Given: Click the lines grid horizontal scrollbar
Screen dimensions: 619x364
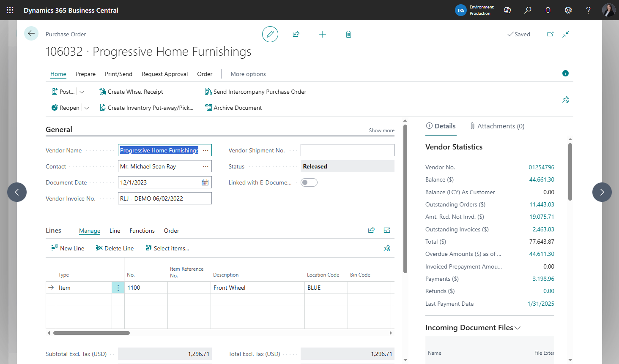Looking at the screenshot, I should tap(91, 333).
